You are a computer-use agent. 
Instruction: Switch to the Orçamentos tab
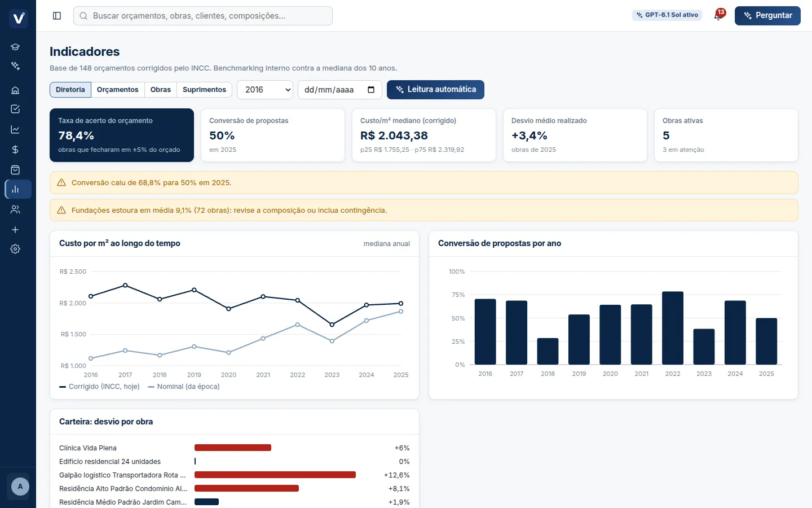point(117,90)
